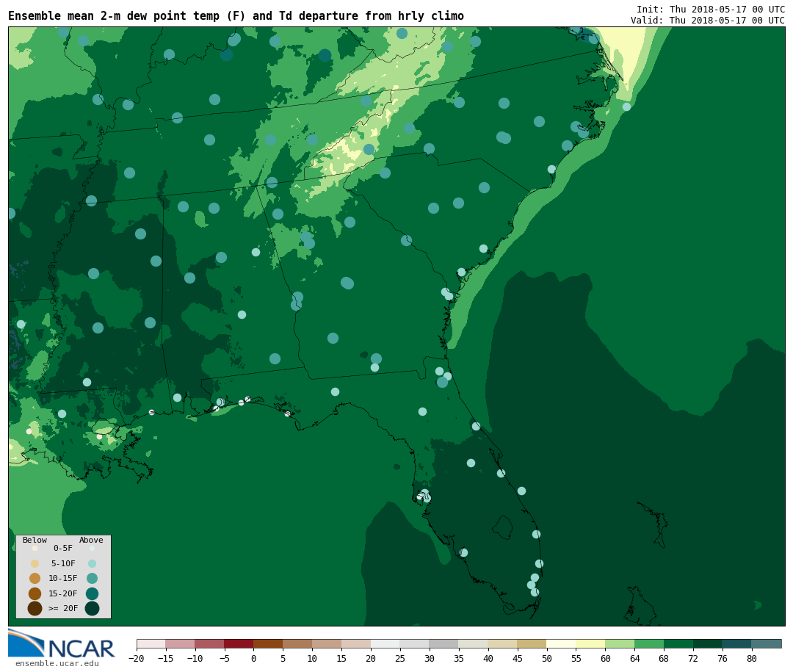Click the Below >= 20F dark brown circle
This screenshot has height=672, width=793.
[35, 608]
